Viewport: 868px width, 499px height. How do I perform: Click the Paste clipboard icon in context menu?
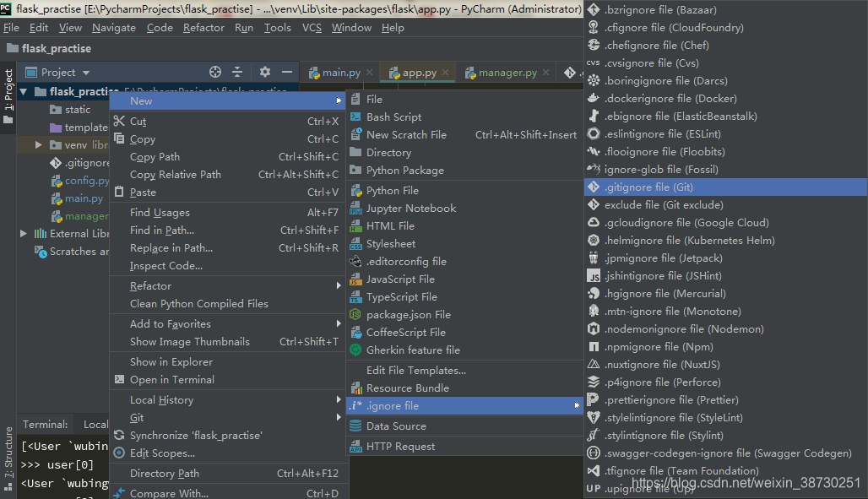(119, 192)
